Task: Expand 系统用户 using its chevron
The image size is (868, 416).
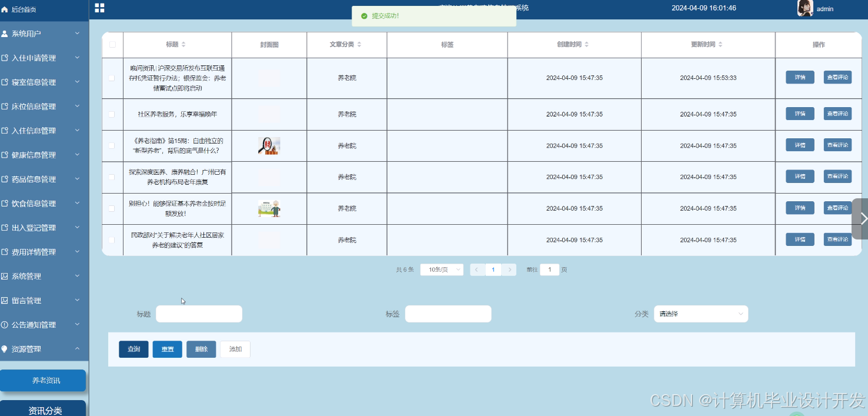Action: (x=77, y=34)
